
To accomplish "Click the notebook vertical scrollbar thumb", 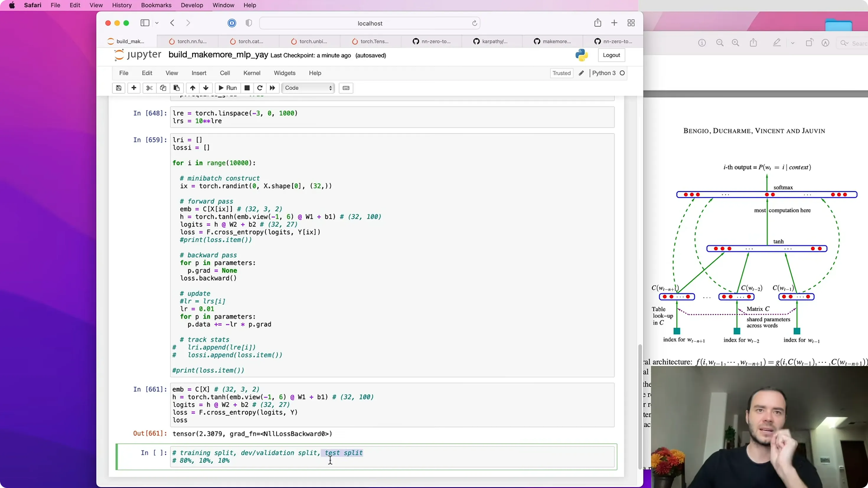I will click(639, 407).
